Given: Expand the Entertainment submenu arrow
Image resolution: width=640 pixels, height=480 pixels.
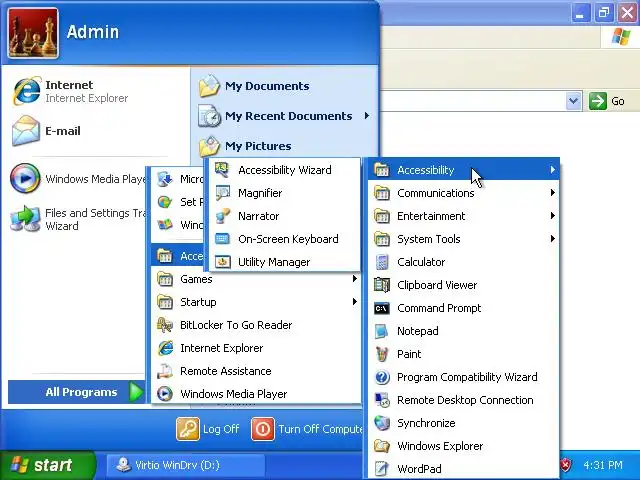Looking at the screenshot, I should click(x=552, y=216).
